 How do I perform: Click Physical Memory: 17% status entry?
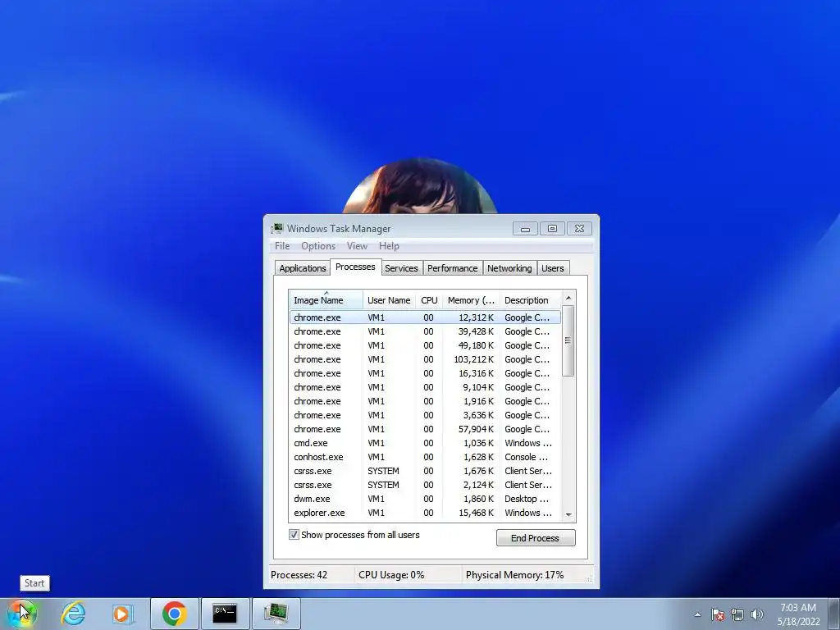[x=515, y=575]
